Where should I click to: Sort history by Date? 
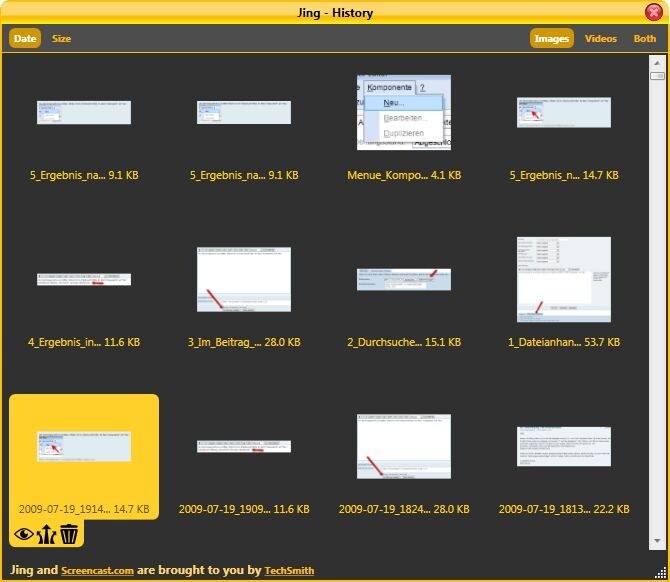click(25, 39)
